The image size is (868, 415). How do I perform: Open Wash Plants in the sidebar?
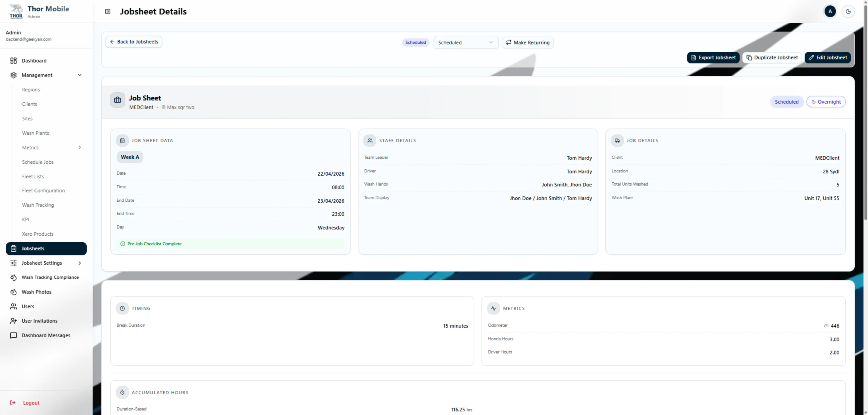(35, 133)
